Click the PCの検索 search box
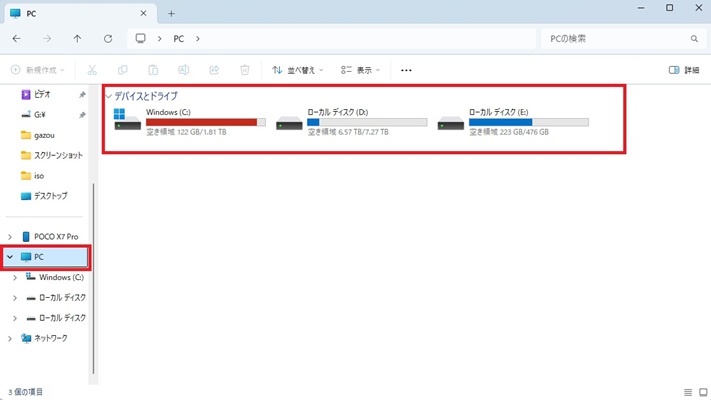The image size is (711, 400). (615, 39)
